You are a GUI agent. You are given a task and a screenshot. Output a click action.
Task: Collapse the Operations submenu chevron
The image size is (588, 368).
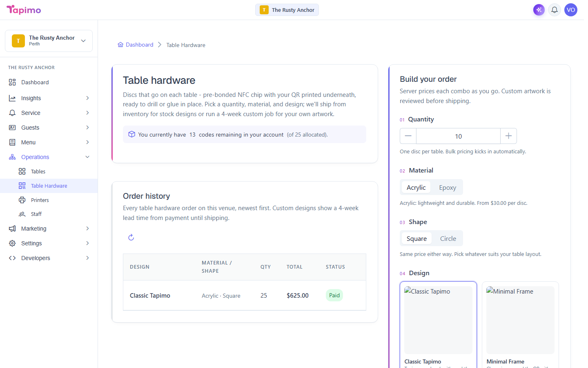87,157
